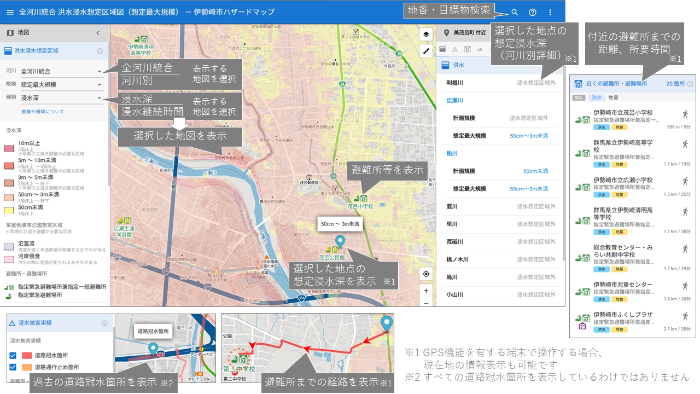Toggle the 道路通行止め箇所 checkbox

12,367
